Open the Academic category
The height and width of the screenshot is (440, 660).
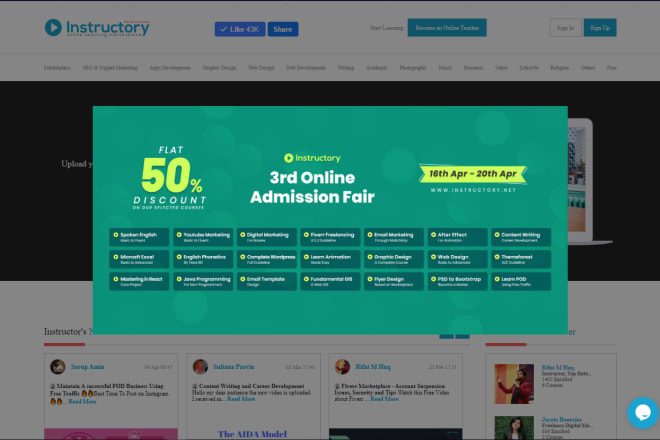tap(376, 67)
